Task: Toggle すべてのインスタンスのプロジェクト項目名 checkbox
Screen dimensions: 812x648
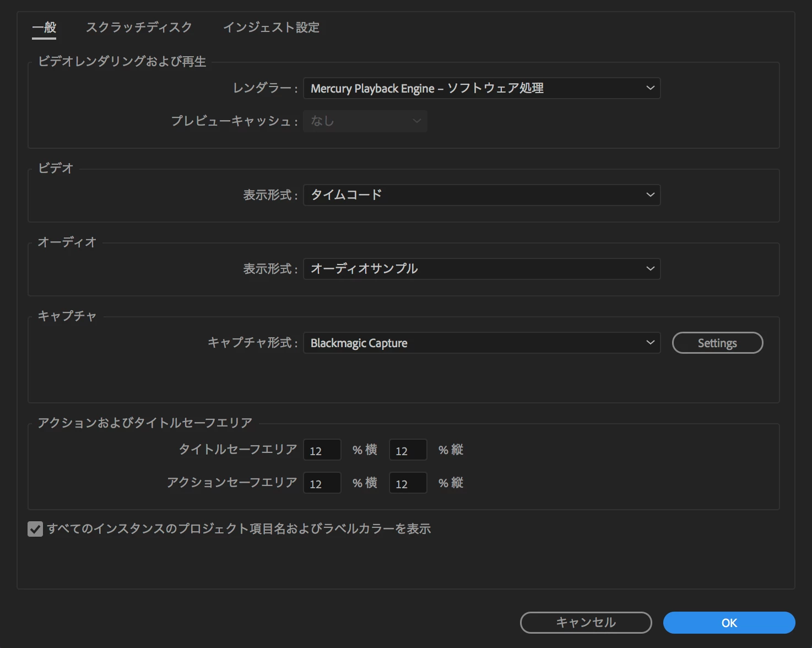Action: (35, 530)
